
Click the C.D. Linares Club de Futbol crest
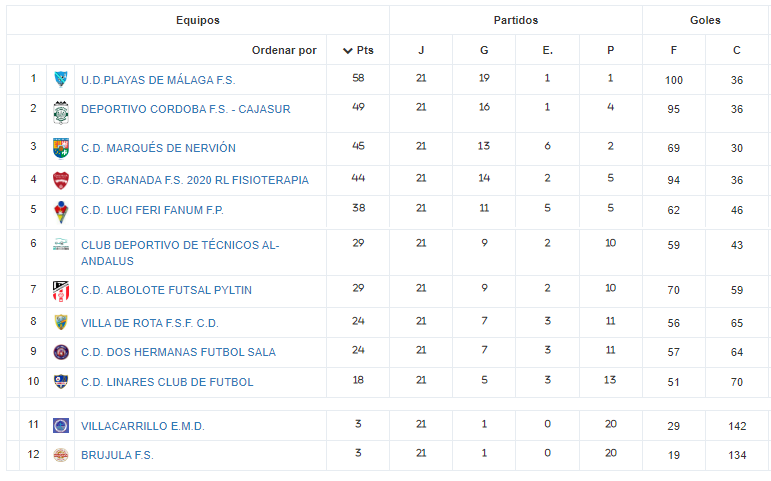point(61,381)
